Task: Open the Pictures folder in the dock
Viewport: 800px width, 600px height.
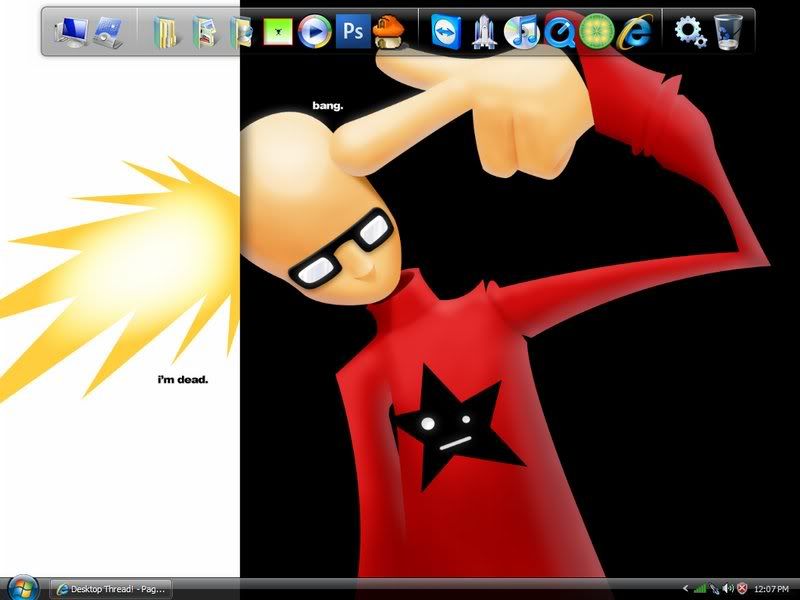Action: click(204, 32)
